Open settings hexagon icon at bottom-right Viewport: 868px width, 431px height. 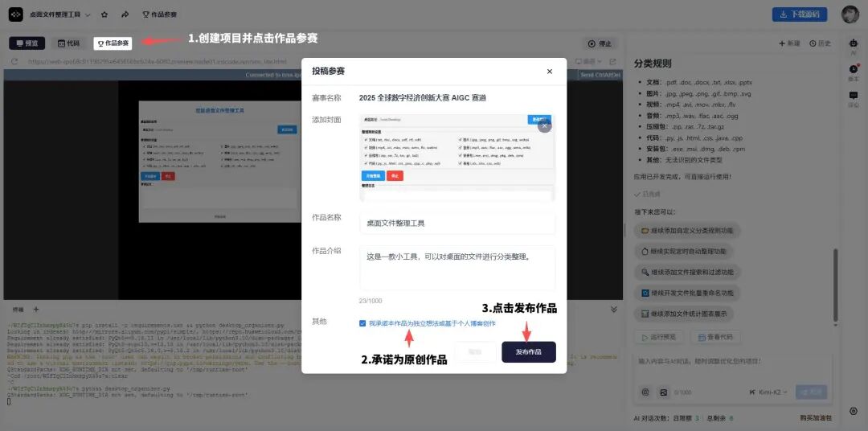tap(853, 411)
